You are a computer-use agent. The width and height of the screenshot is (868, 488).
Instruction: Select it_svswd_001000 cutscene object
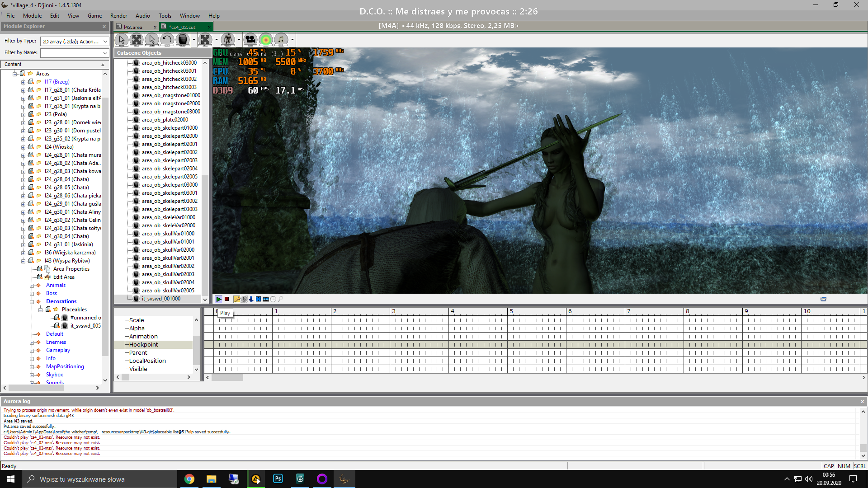[x=161, y=299]
